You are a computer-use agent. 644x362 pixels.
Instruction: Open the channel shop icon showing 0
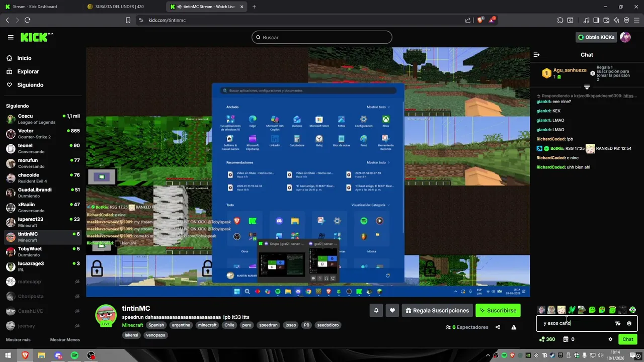pos(569,339)
